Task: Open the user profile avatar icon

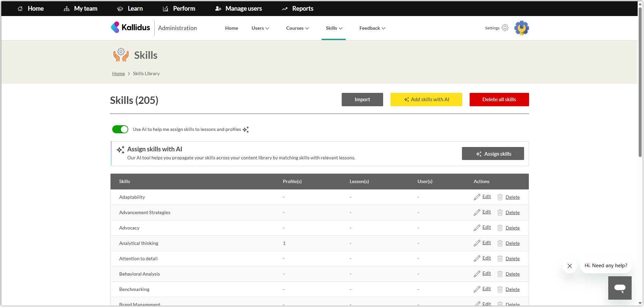Action: [521, 28]
